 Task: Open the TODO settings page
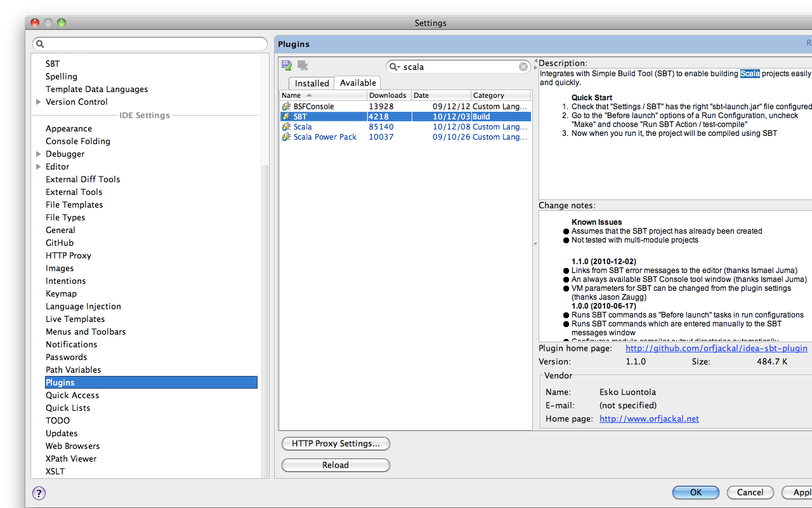pyautogui.click(x=58, y=420)
